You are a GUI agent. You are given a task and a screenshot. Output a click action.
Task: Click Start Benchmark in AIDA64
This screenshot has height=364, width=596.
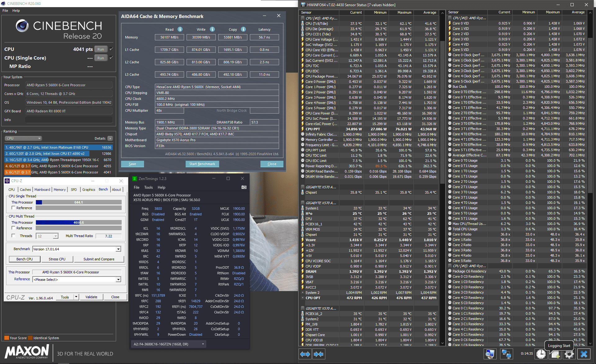[202, 164]
